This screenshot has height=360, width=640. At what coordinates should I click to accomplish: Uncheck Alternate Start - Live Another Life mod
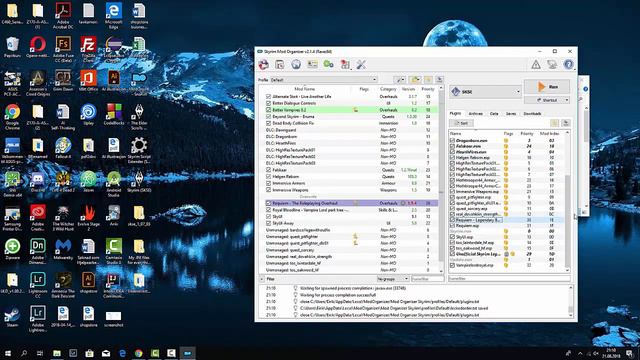[x=268, y=96]
